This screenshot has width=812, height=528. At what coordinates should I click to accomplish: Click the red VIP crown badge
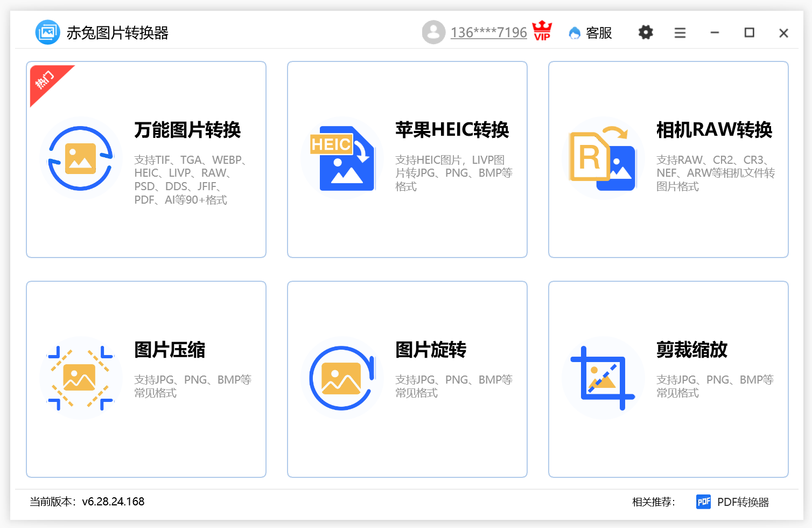(542, 31)
